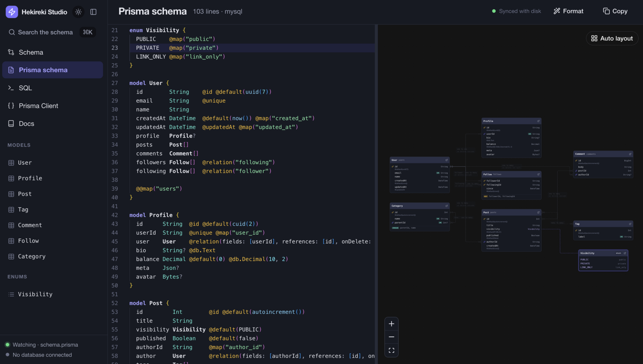Open the Profile node's jump-to icon
Viewport: 643px width, 364px height.
coord(539,121)
